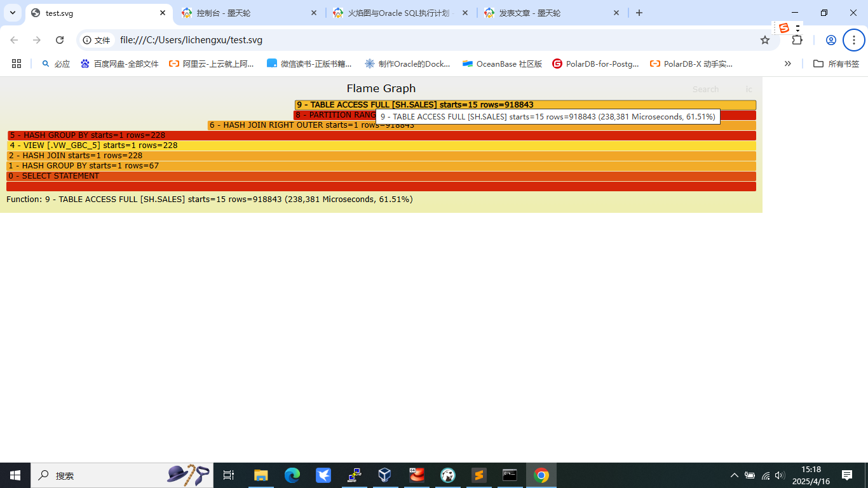The height and width of the screenshot is (488, 868).
Task: Open the '所有书签' all bookmarks folder
Action: tap(836, 64)
